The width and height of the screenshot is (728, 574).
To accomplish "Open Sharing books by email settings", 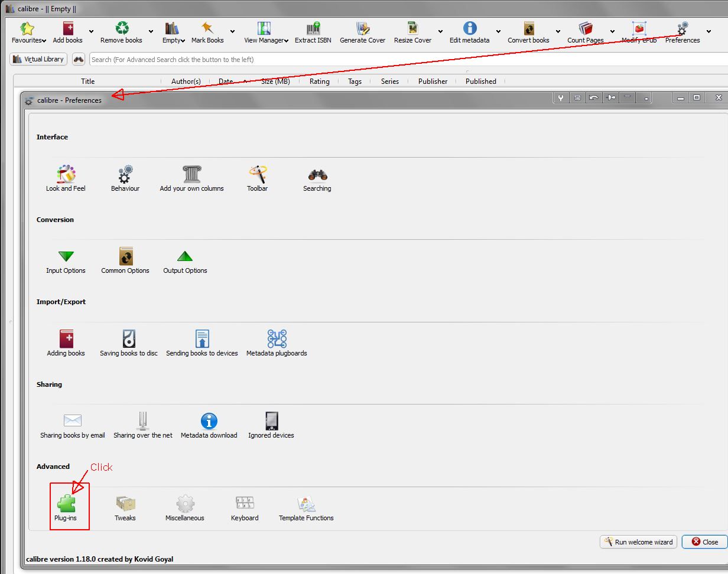I will [72, 426].
